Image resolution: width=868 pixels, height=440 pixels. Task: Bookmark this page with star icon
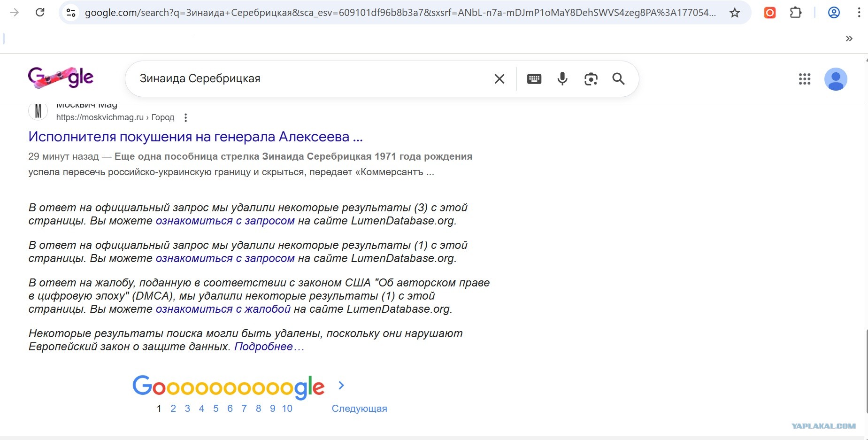[735, 13]
